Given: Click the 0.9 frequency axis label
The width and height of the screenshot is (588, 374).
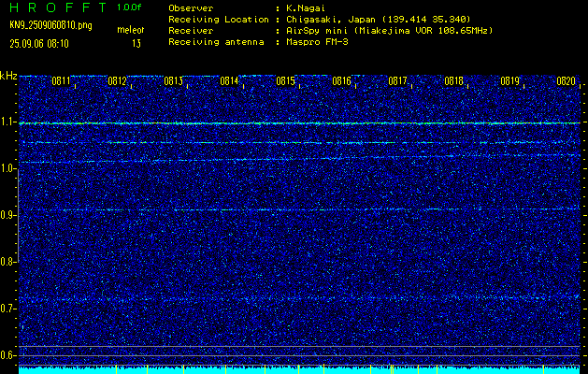Looking at the screenshot, I should pos(7,215).
